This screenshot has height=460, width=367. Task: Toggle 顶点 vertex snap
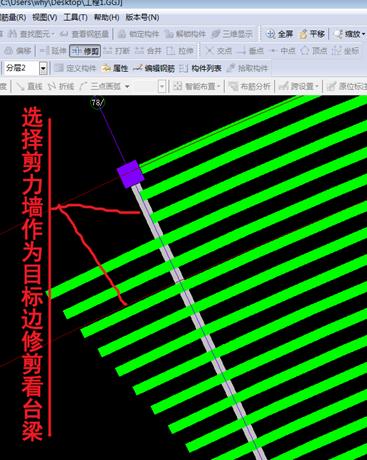pos(314,51)
